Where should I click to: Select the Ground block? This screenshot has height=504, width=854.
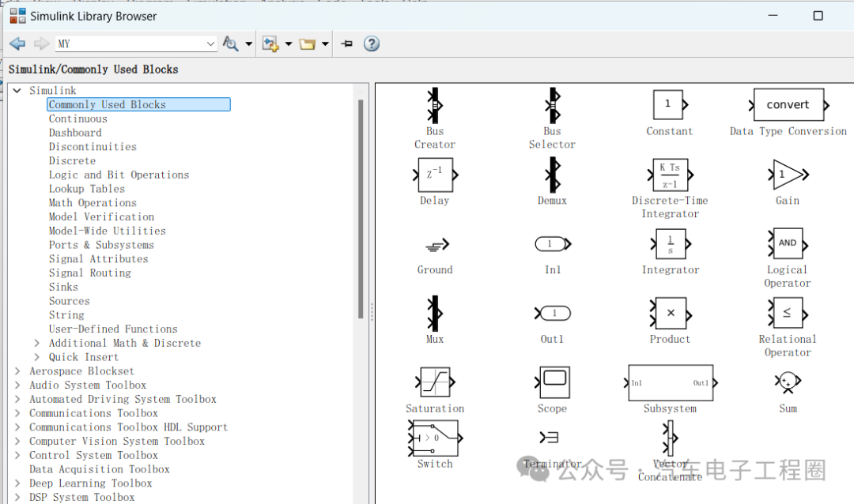click(x=436, y=246)
